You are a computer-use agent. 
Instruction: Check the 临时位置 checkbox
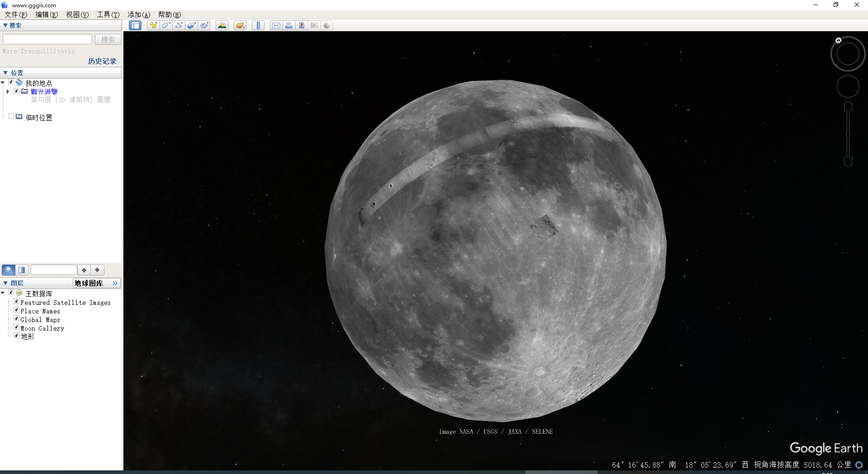coord(11,117)
